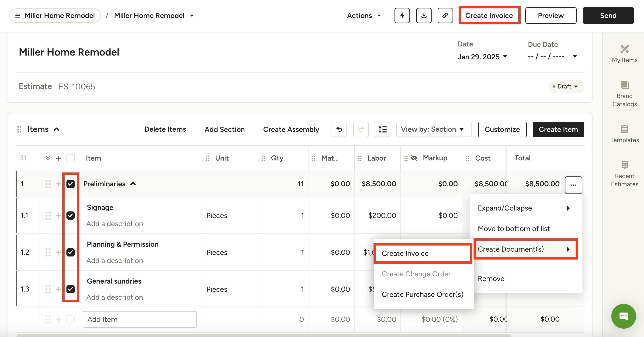Click the drag handle of the Unit column
The height and width of the screenshot is (337, 644).
pyautogui.click(x=208, y=158)
